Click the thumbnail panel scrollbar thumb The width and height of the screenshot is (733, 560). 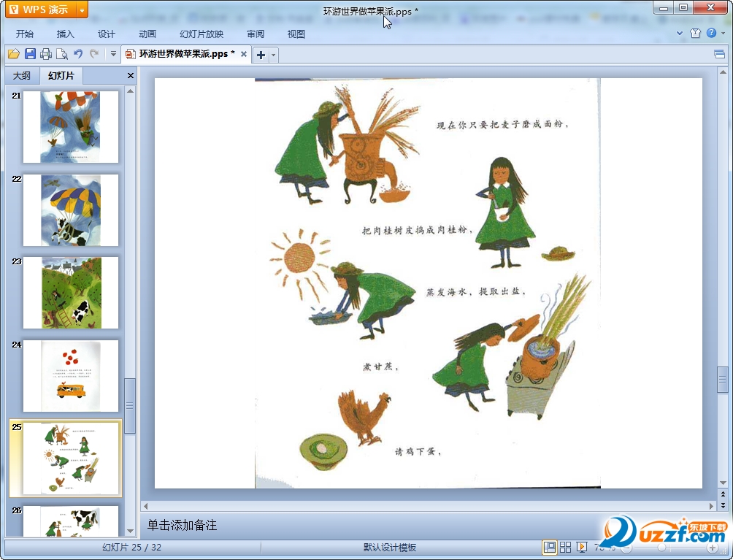pyautogui.click(x=130, y=406)
